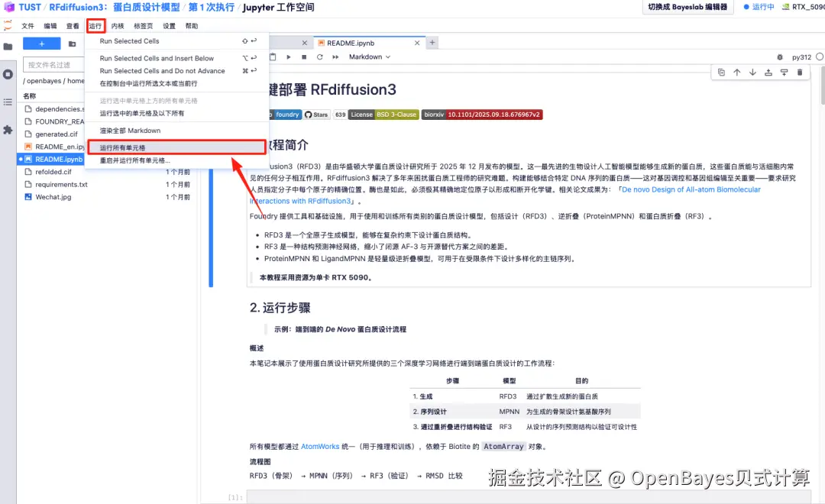Click the blue new launcher plus button
This screenshot has height=504, width=825.
(x=41, y=44)
